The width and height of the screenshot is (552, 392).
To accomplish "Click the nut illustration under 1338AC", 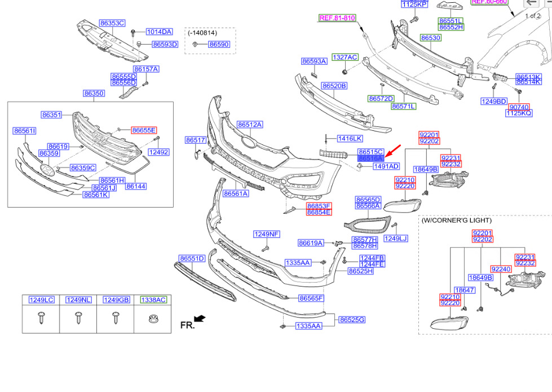I will [152, 320].
